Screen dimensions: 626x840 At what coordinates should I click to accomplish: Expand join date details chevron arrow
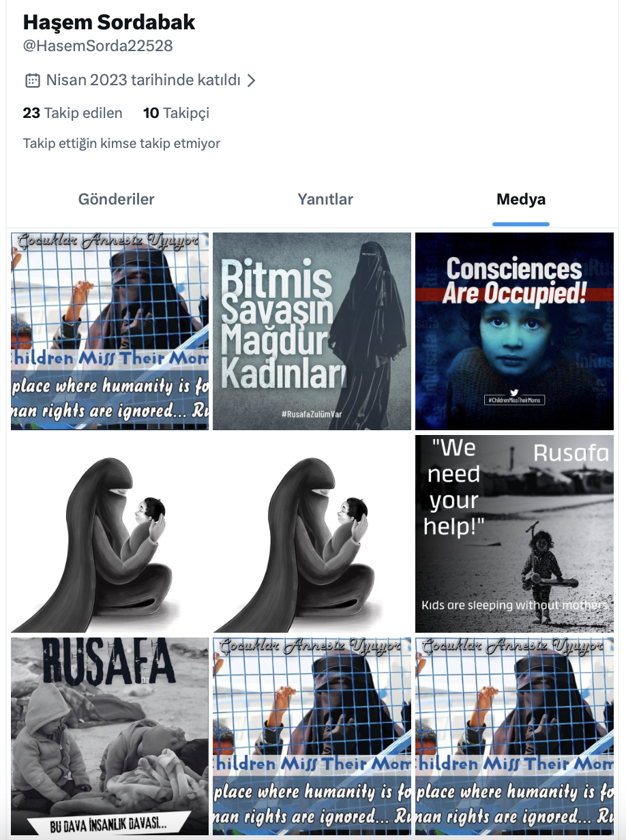(x=251, y=80)
